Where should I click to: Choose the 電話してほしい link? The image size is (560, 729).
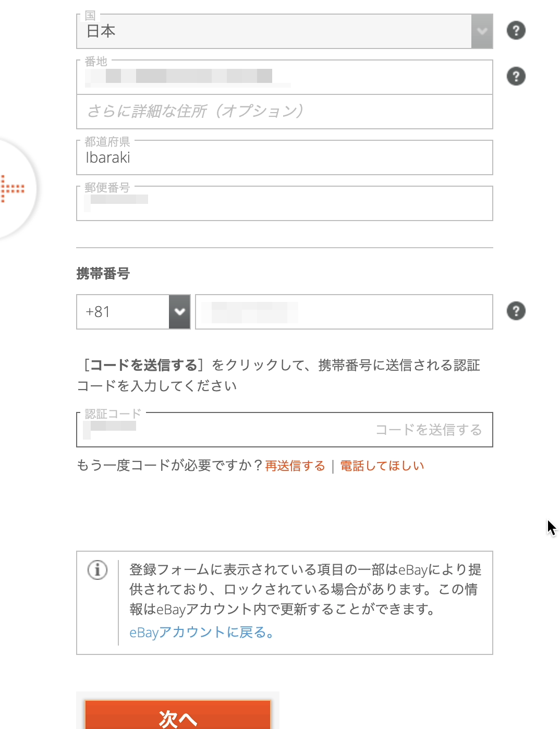382,466
